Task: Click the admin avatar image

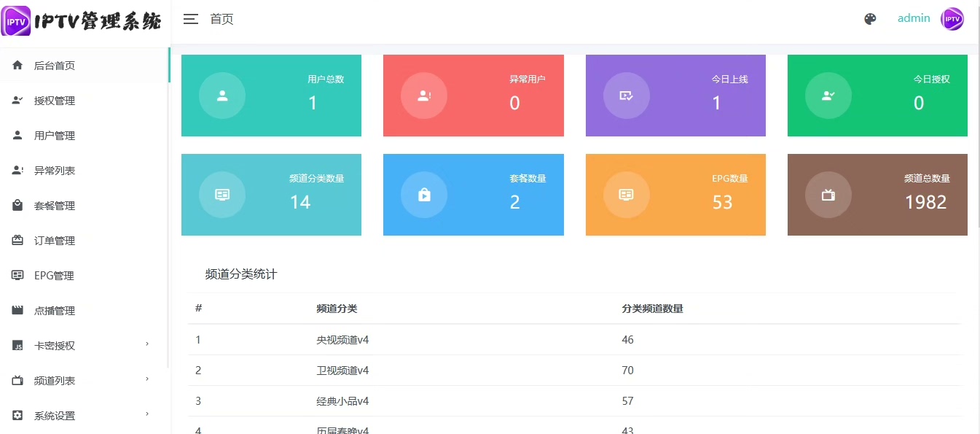Action: [952, 19]
